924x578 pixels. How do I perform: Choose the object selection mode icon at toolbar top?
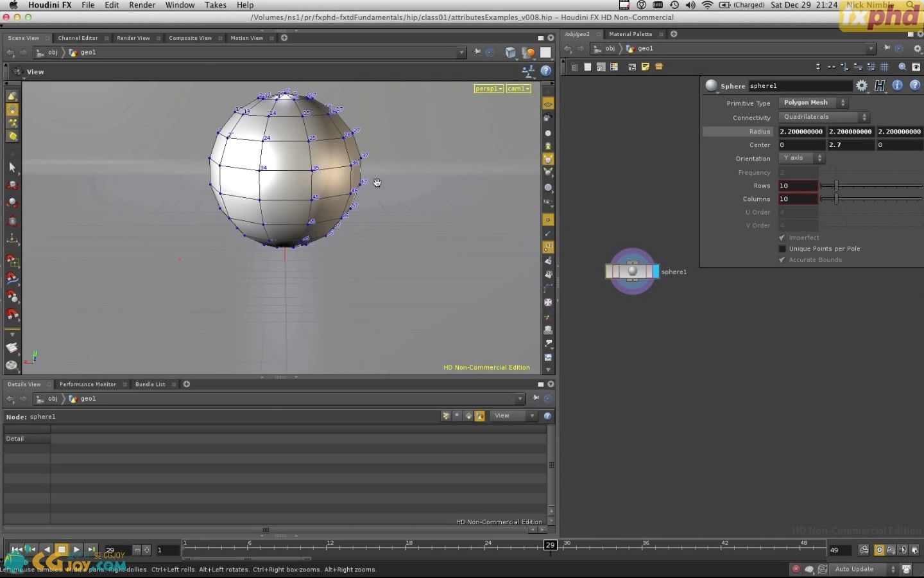coord(12,96)
